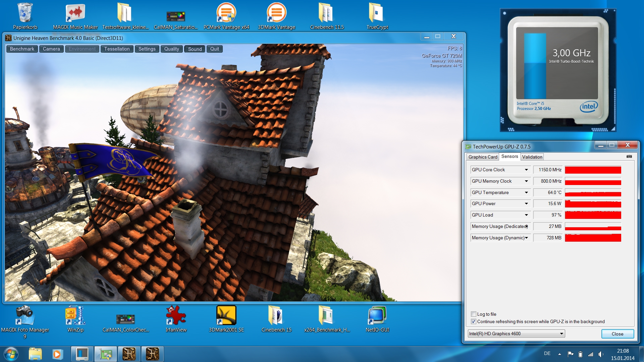The height and width of the screenshot is (362, 644).
Task: Enable the Log to file checkbox
Action: coord(474,314)
